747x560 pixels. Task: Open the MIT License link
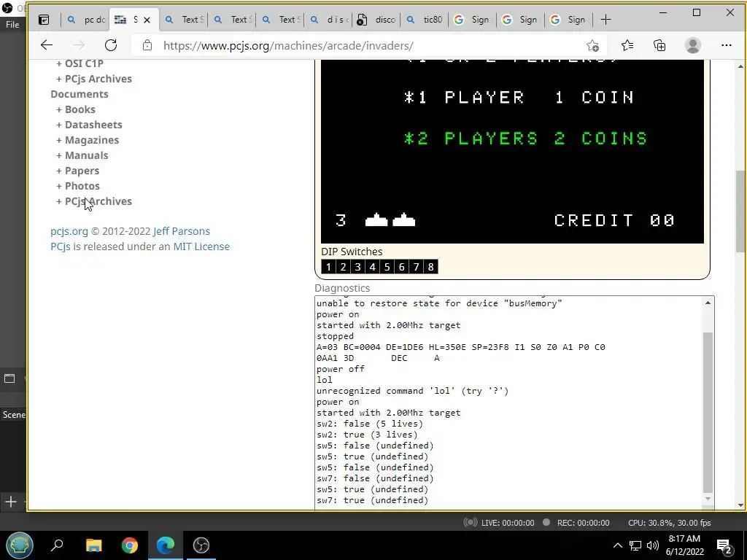click(x=201, y=246)
